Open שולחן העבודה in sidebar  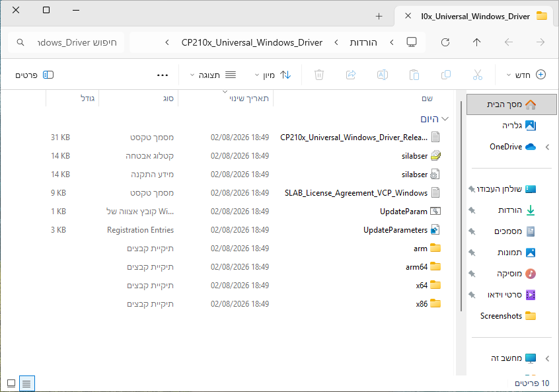coord(506,189)
